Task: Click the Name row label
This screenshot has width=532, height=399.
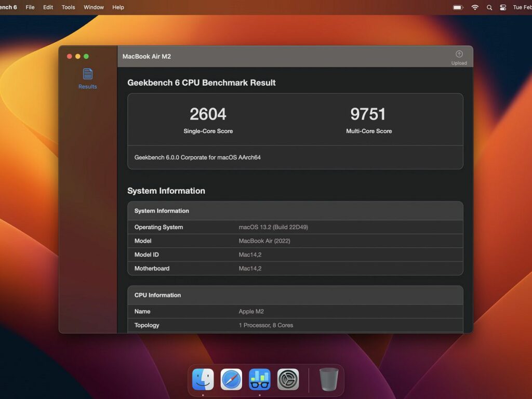Action: click(142, 312)
